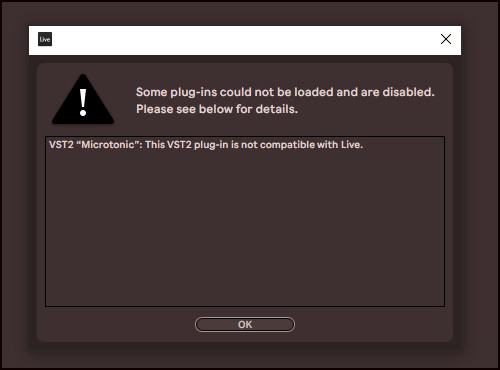Click the "Please see below for details" text
Screen dimensions: 500x370
[x=217, y=109]
